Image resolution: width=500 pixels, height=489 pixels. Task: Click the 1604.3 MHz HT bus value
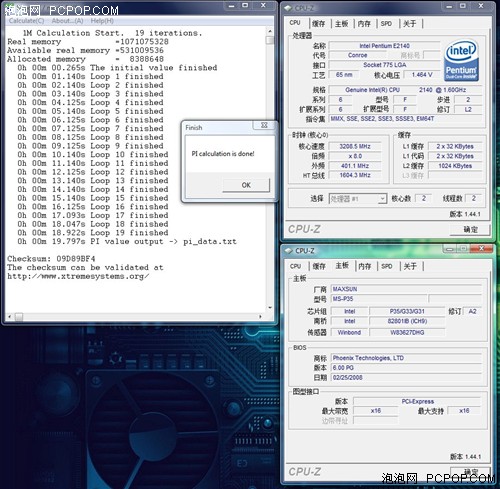click(355, 175)
